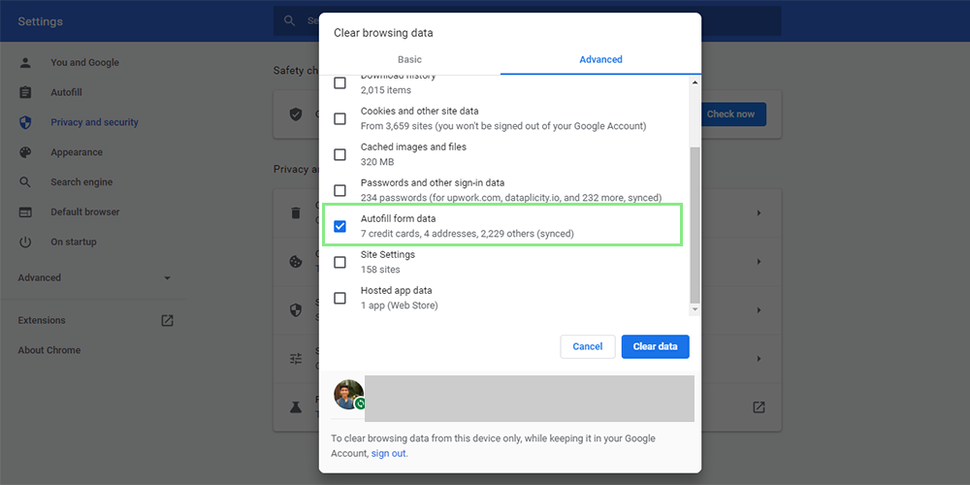This screenshot has height=485, width=970.
Task: Expand the third privacy row arrow
Action: tap(758, 310)
